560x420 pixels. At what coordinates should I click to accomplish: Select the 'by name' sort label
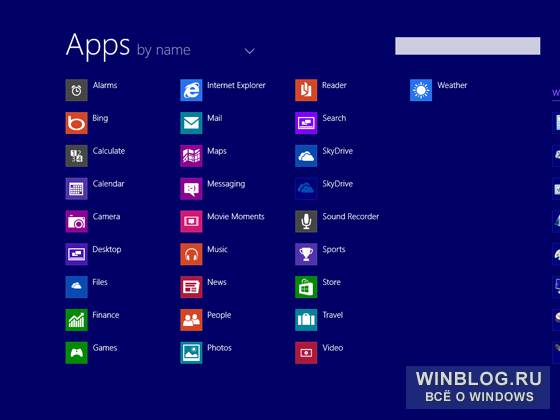164,50
